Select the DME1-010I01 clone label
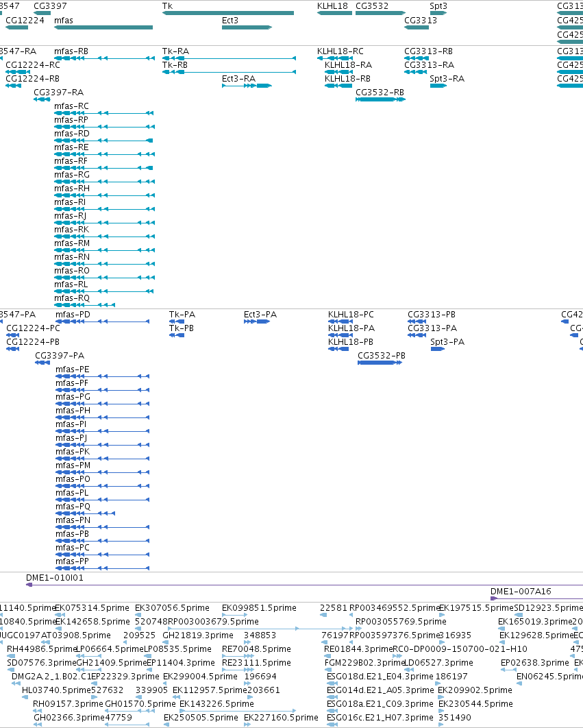This screenshot has height=728, width=583. 55,578
